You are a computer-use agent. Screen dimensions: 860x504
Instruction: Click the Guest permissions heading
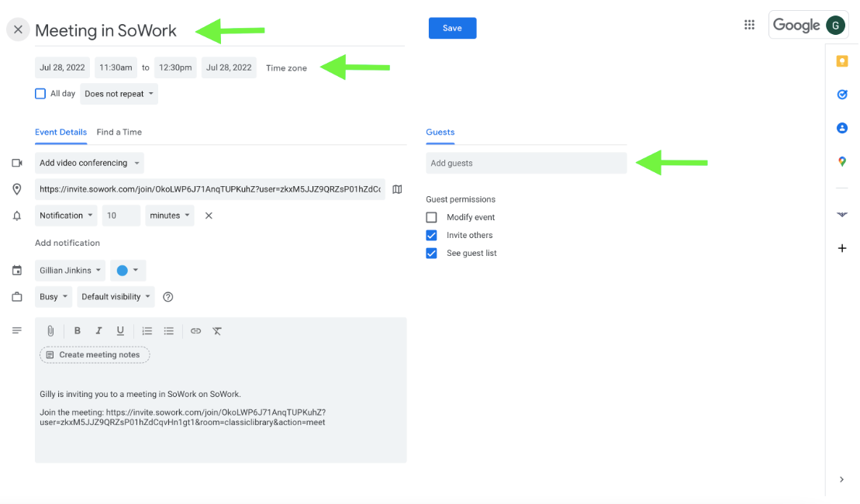(461, 199)
